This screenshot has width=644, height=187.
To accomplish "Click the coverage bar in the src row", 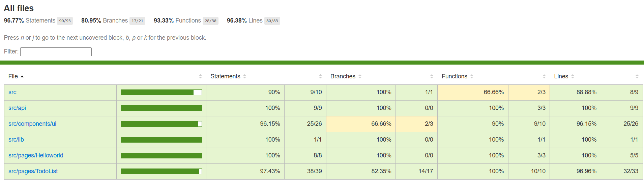I will point(161,92).
